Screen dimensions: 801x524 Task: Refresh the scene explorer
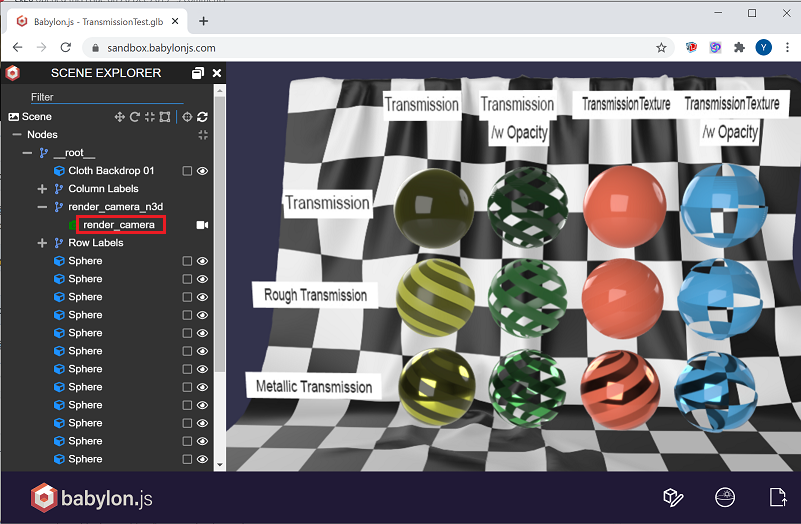point(202,117)
